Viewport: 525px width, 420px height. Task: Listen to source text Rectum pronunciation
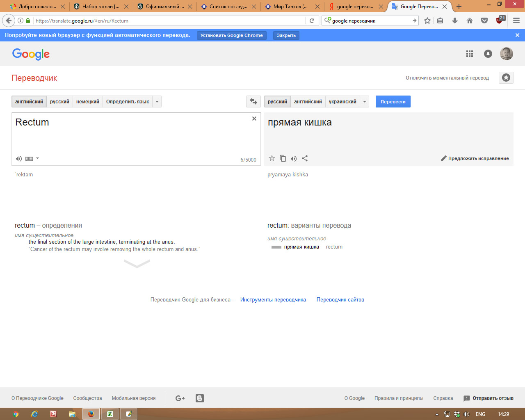[x=19, y=159]
